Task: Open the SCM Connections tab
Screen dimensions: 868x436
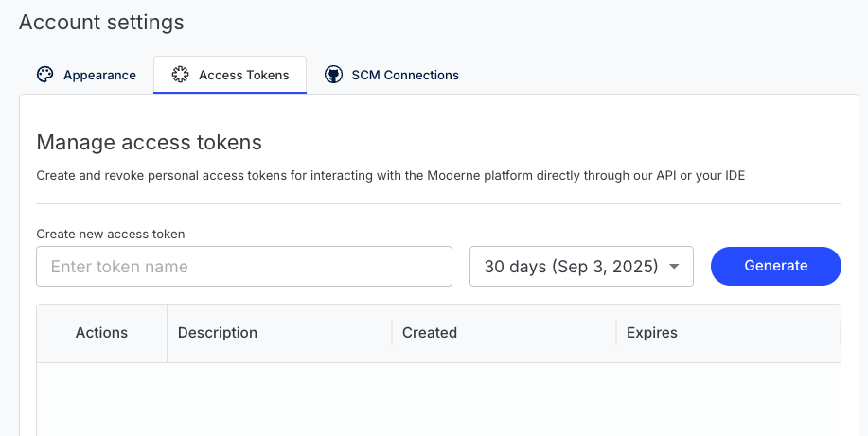Action: pyautogui.click(x=391, y=75)
